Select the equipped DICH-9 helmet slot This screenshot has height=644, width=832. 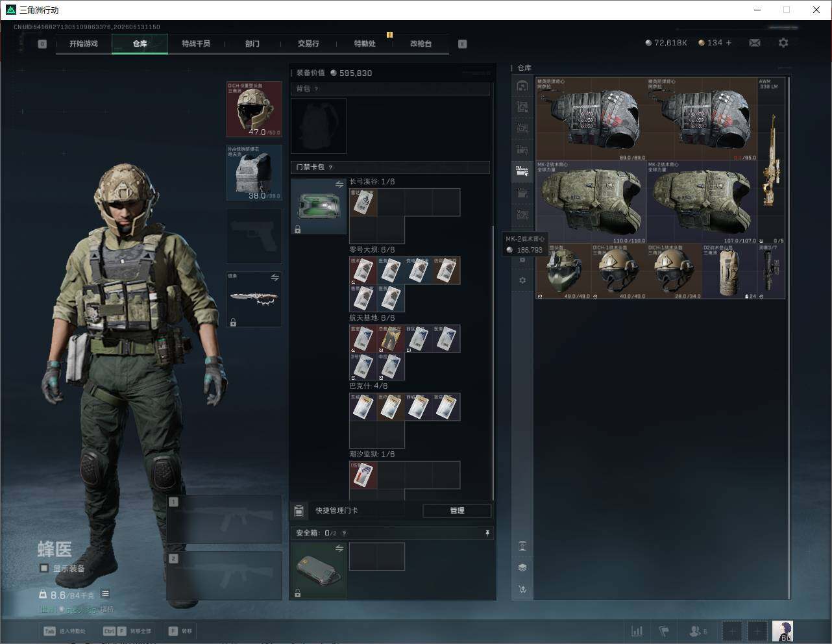(x=254, y=109)
